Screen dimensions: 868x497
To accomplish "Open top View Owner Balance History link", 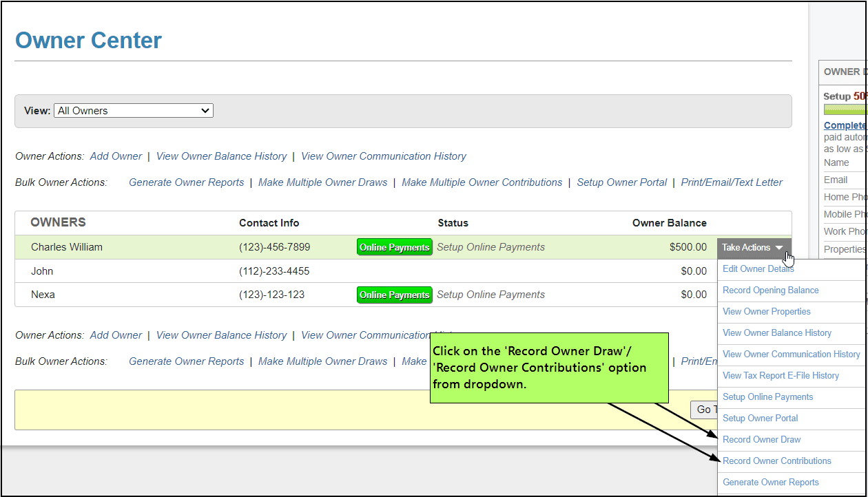I will 221,156.
